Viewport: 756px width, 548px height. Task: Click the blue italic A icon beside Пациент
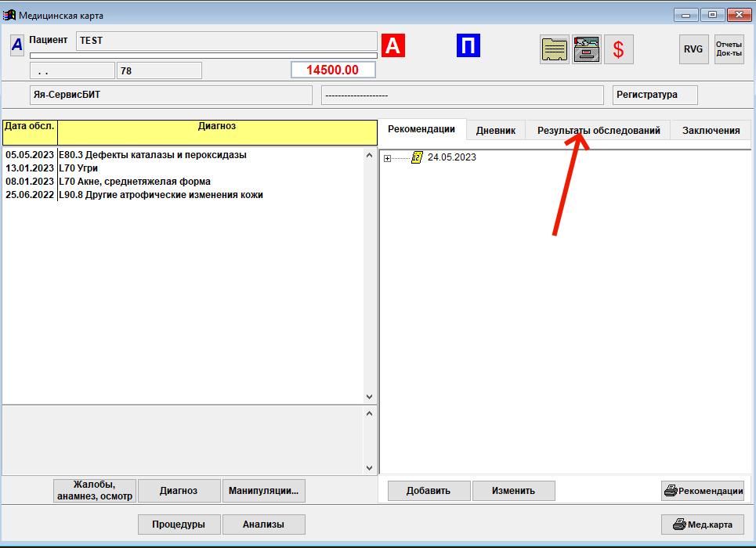point(16,45)
